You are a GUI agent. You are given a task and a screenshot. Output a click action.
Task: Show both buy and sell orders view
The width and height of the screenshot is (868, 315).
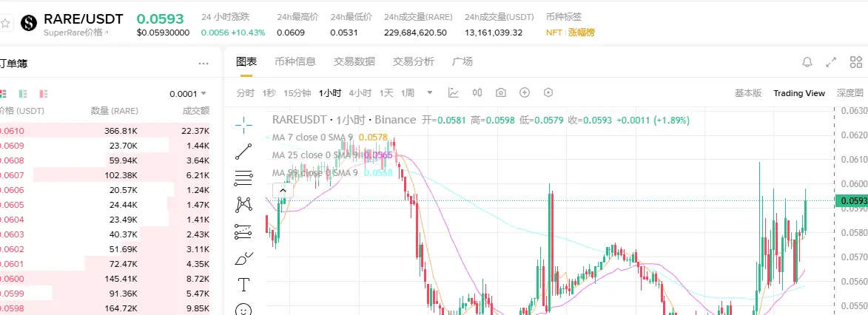[x=3, y=94]
